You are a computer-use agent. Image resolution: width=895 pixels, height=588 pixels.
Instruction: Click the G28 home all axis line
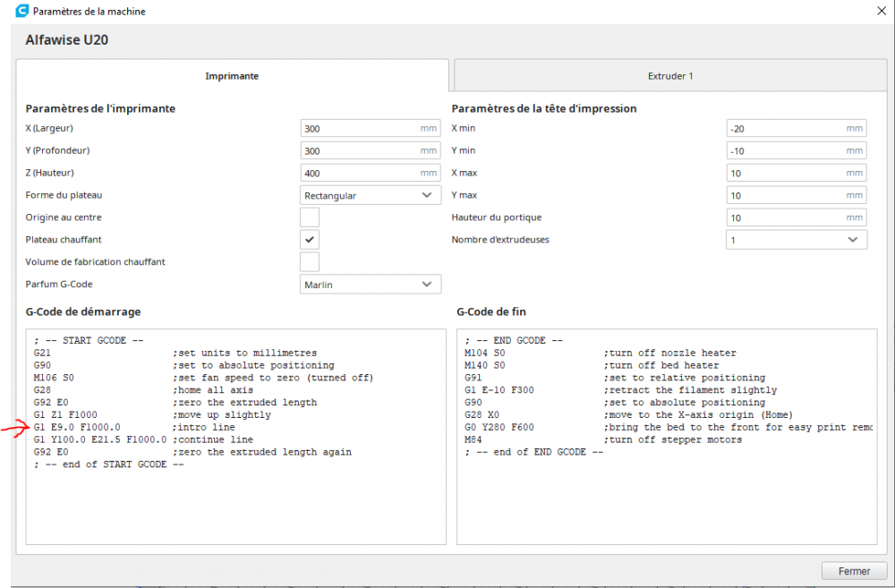tap(143, 390)
